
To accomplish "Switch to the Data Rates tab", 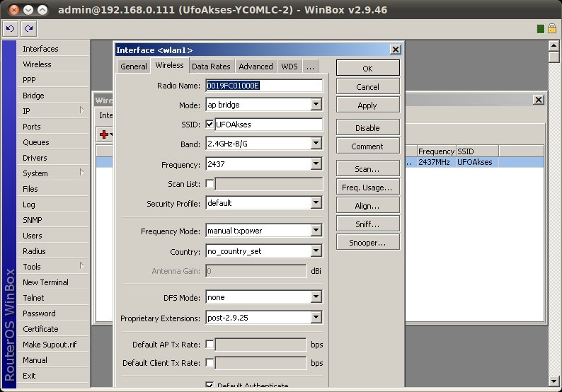I will [x=211, y=67].
